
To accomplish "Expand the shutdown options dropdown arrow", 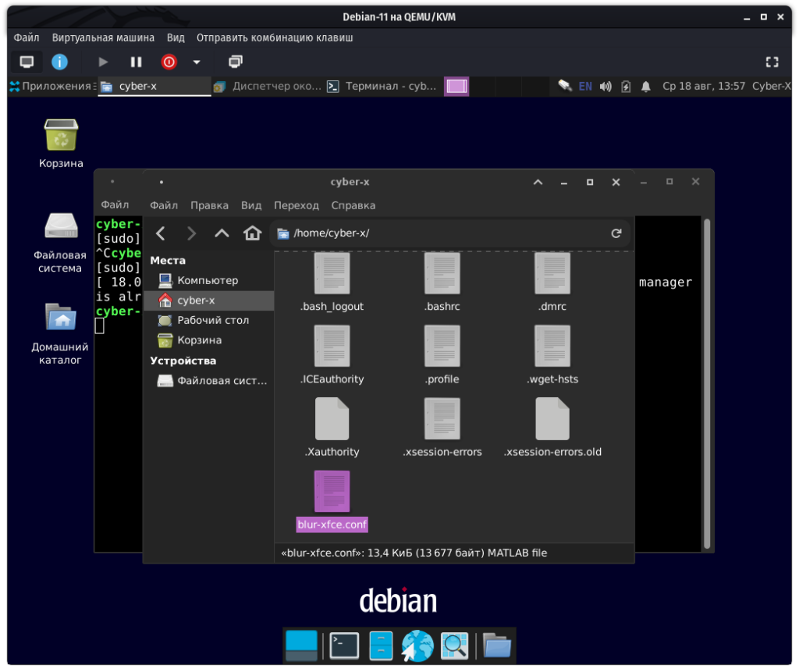I will [197, 62].
